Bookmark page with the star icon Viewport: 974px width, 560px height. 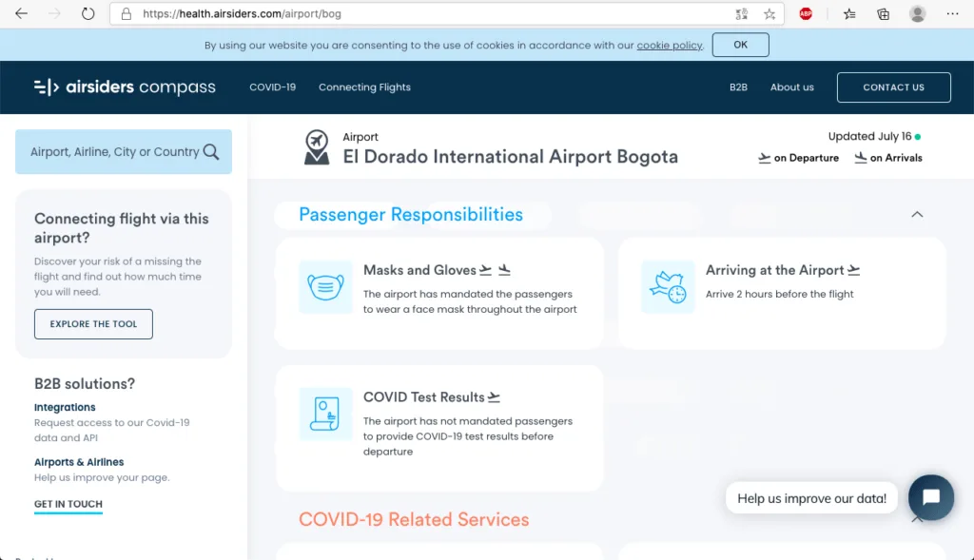click(769, 14)
